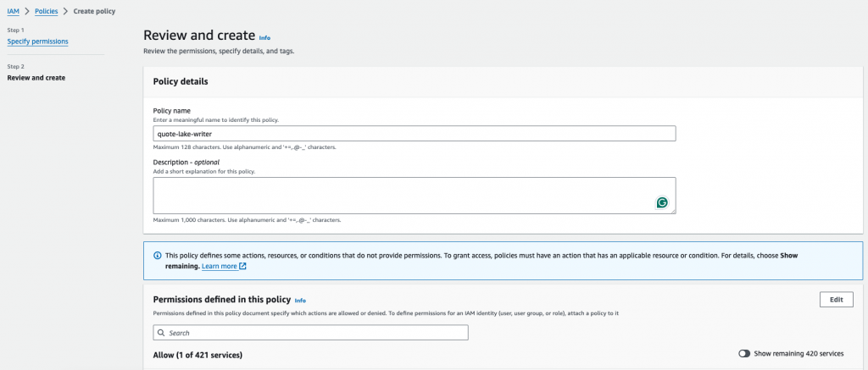Click the magnifier icon in the permissions search

[x=161, y=333]
